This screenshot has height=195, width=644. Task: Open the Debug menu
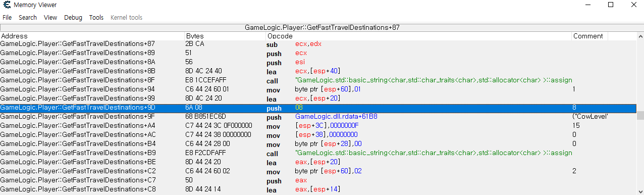click(73, 17)
